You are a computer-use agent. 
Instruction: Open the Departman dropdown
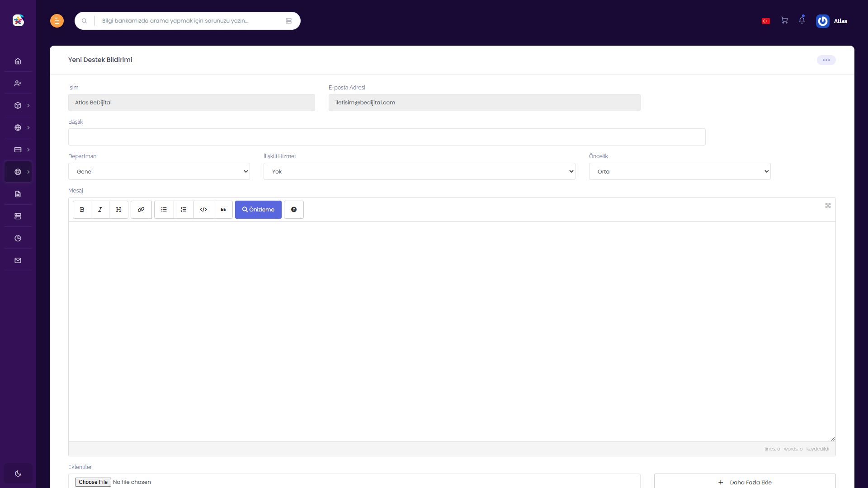coord(159,171)
